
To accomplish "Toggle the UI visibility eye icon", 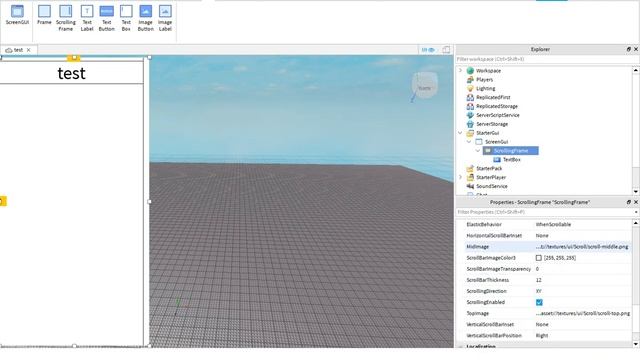I will pos(428,50).
